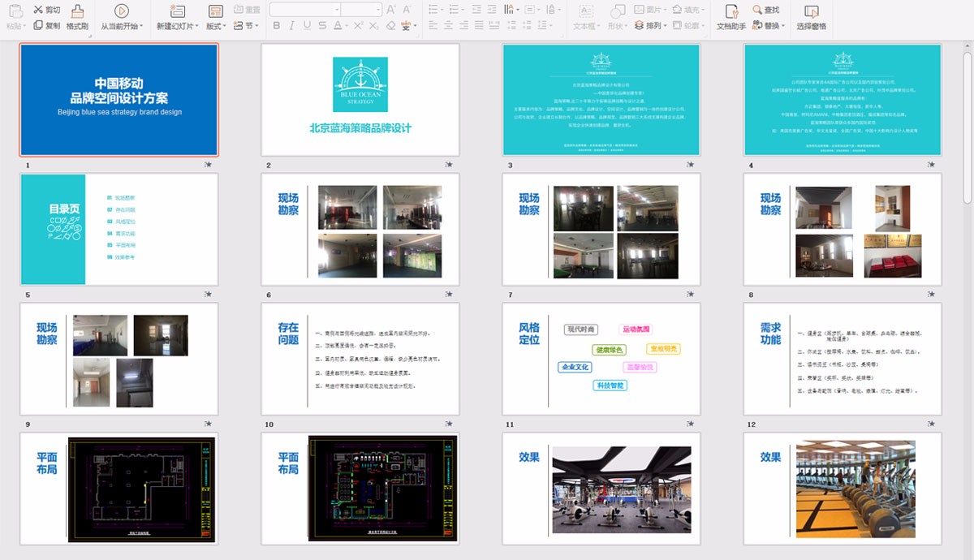Select slide 11 风格定位 thumbnail
The width and height of the screenshot is (974, 560).
pos(601,360)
